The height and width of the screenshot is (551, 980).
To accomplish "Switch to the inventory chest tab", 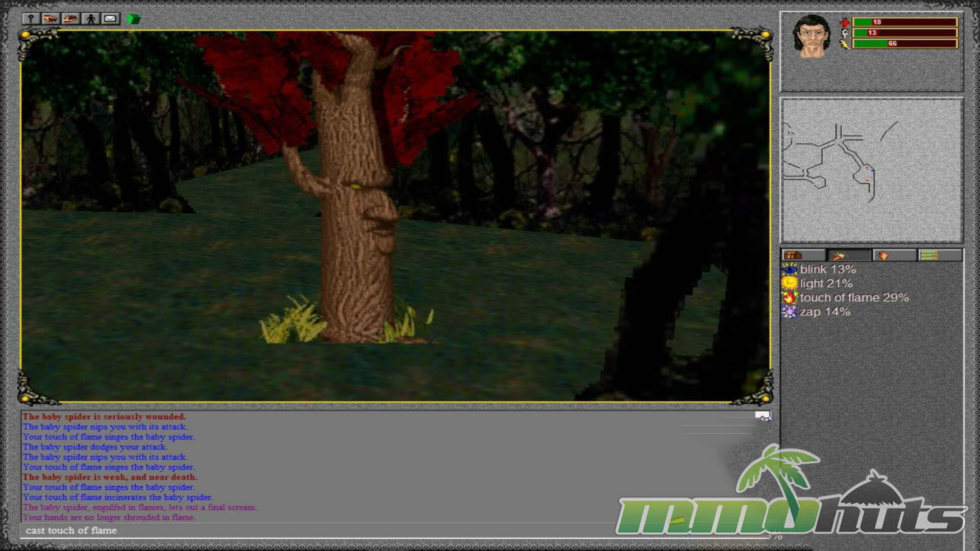I will pyautogui.click(x=803, y=255).
